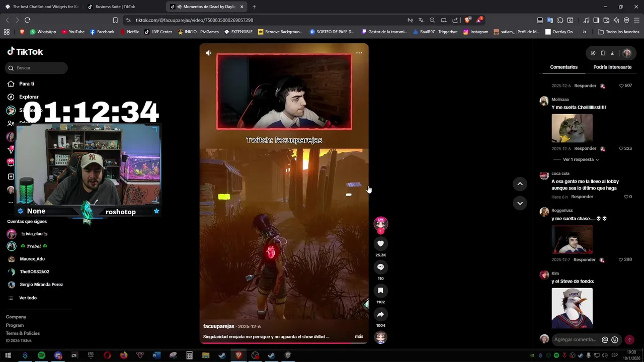
Task: Open facuuparejas creator profile name
Action: [x=219, y=326]
